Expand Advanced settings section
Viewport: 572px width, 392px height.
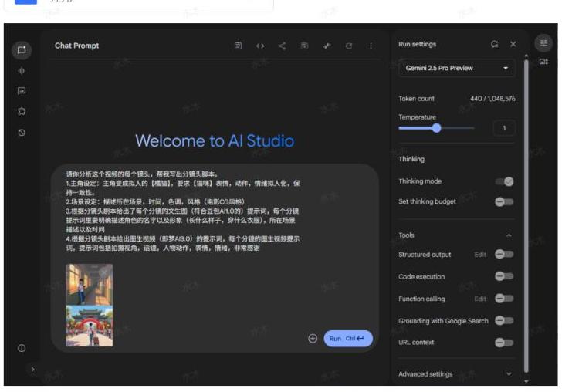tap(509, 374)
